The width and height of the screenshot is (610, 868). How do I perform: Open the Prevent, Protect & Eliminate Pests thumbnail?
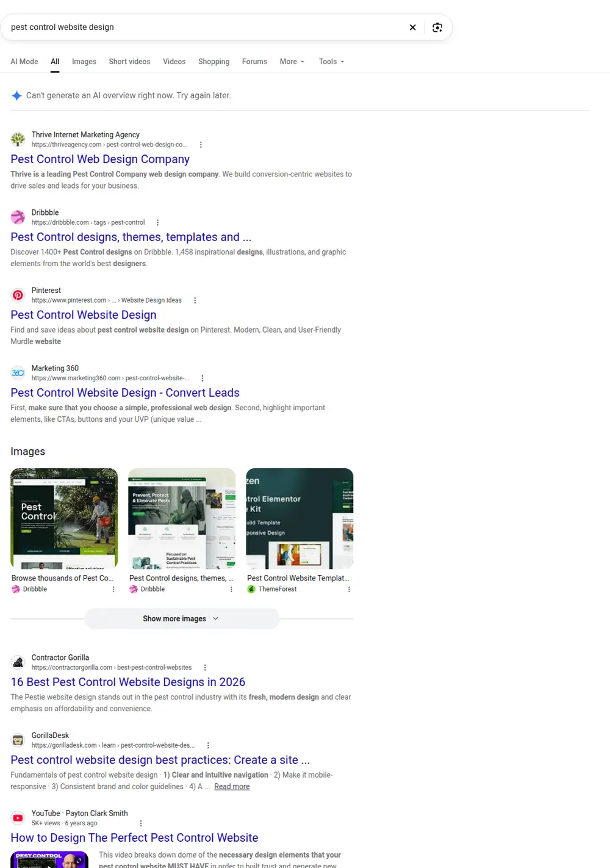[x=182, y=519]
